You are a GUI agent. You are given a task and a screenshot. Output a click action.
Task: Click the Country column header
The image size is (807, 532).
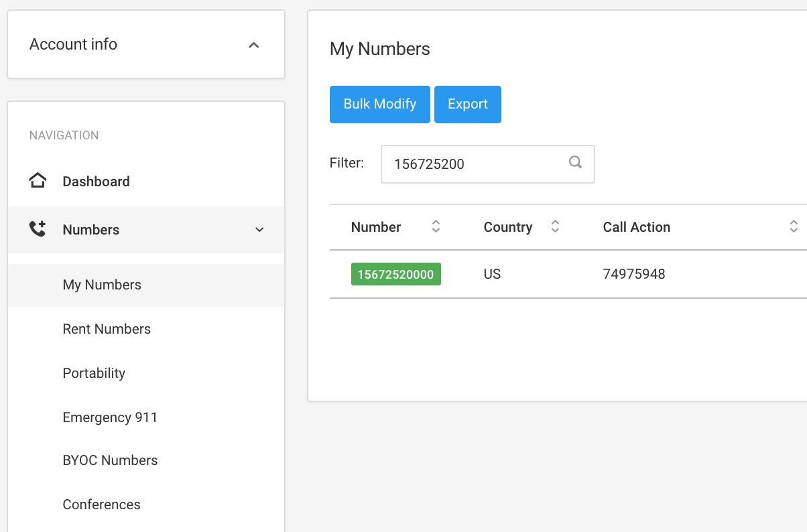508,227
